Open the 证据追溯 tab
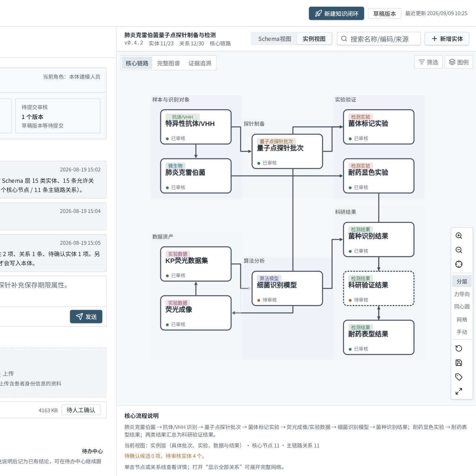The width and height of the screenshot is (476, 476). pyautogui.click(x=200, y=63)
